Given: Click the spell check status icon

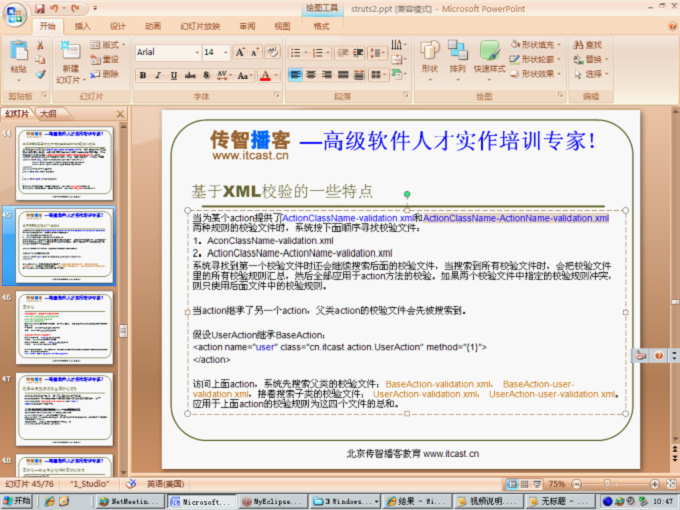Looking at the screenshot, I should [x=131, y=484].
